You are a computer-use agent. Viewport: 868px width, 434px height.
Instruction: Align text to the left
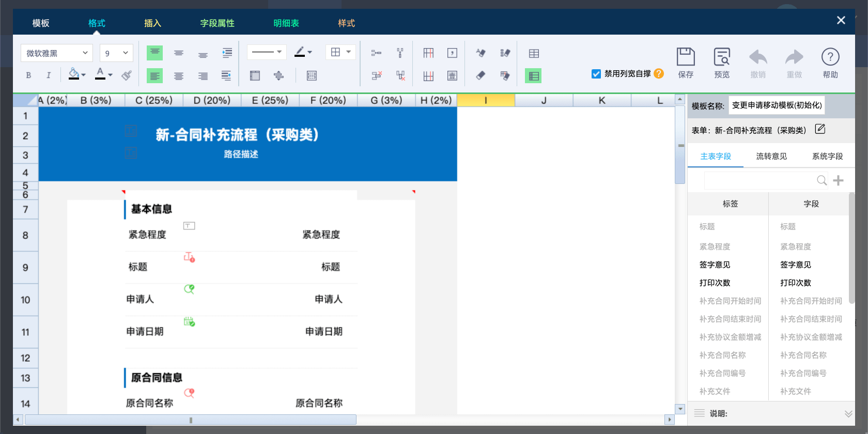coord(154,76)
